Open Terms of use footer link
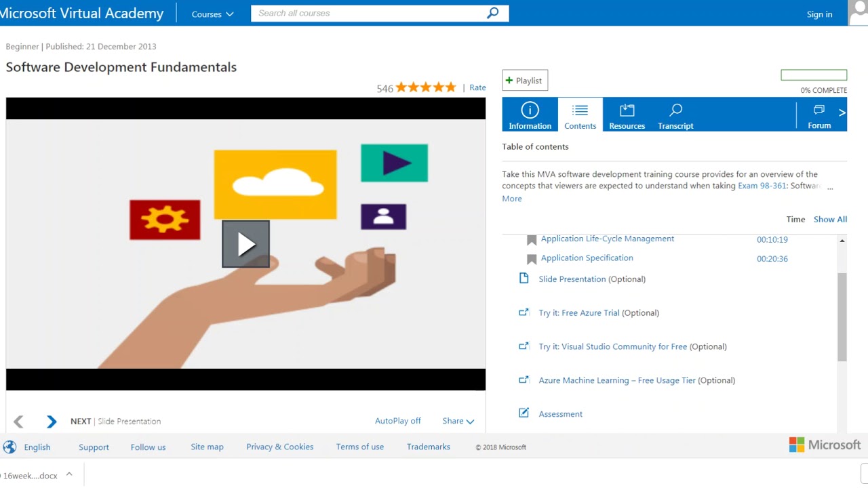The width and height of the screenshot is (868, 488). (x=359, y=447)
